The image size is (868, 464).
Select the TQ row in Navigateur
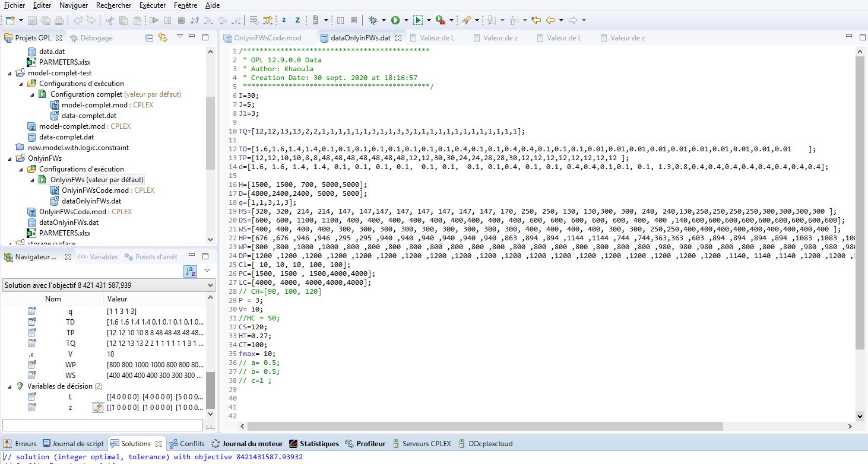[x=104, y=344]
